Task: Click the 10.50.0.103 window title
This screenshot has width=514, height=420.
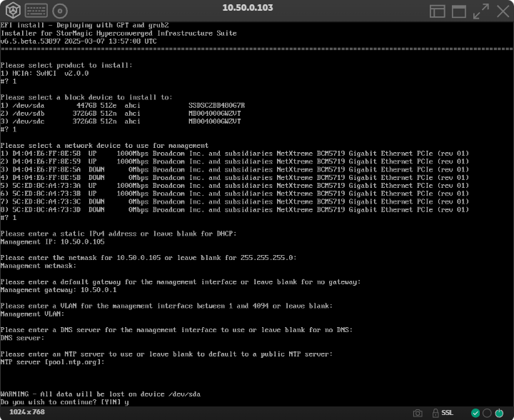Action: pyautogui.click(x=248, y=8)
